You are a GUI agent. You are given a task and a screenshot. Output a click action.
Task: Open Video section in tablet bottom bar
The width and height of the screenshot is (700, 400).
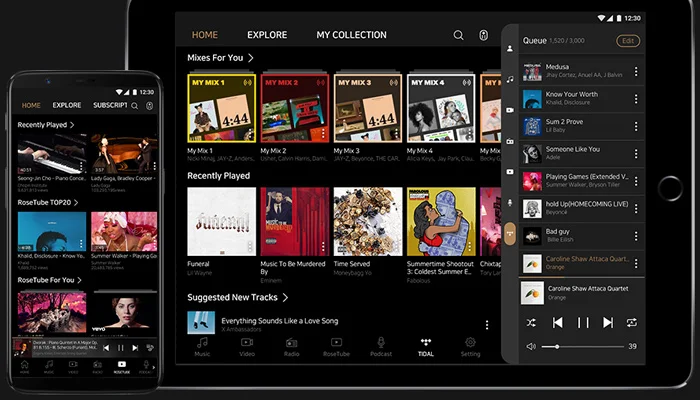(247, 346)
